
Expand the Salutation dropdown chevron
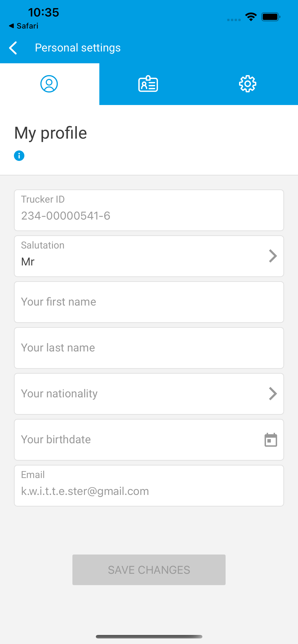tap(273, 256)
